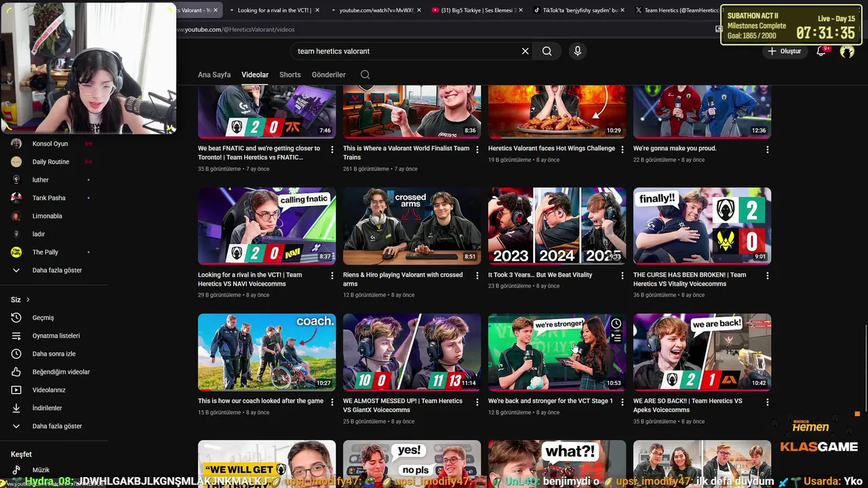The image size is (868, 488).
Task: Open the 2023 2024 2025 video thumbnail
Action: pos(557,226)
